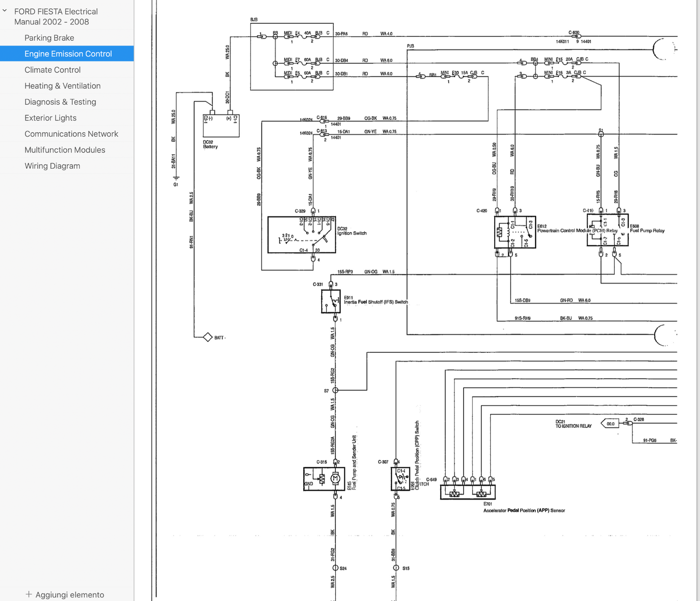
Task: Go to the Climate Control section
Action: coord(52,70)
